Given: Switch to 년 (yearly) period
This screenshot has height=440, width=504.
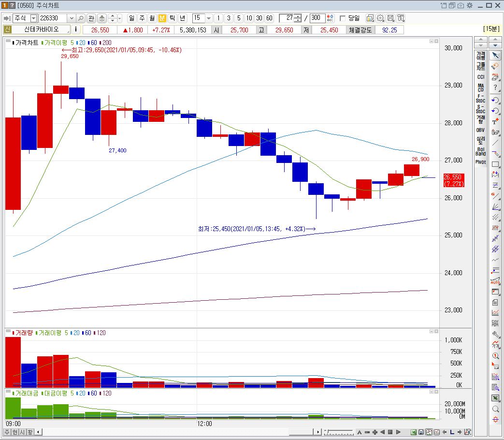Looking at the screenshot, I should [182, 18].
